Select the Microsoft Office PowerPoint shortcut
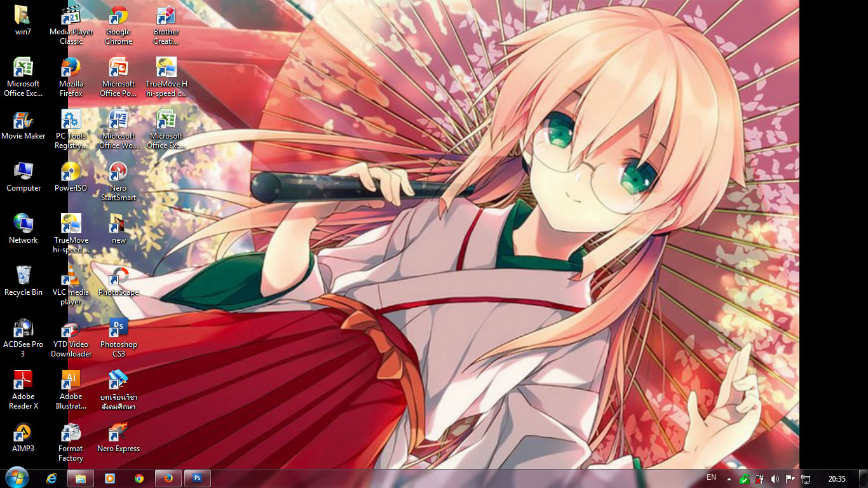 point(119,78)
